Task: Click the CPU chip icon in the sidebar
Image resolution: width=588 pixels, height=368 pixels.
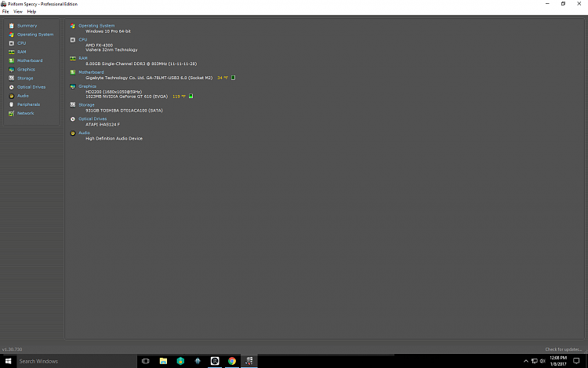Action: 11,43
